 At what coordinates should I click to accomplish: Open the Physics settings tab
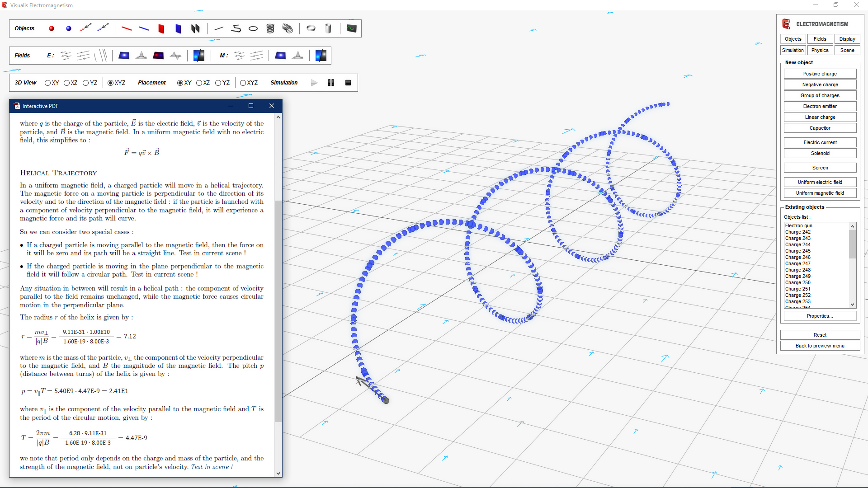[x=820, y=50]
